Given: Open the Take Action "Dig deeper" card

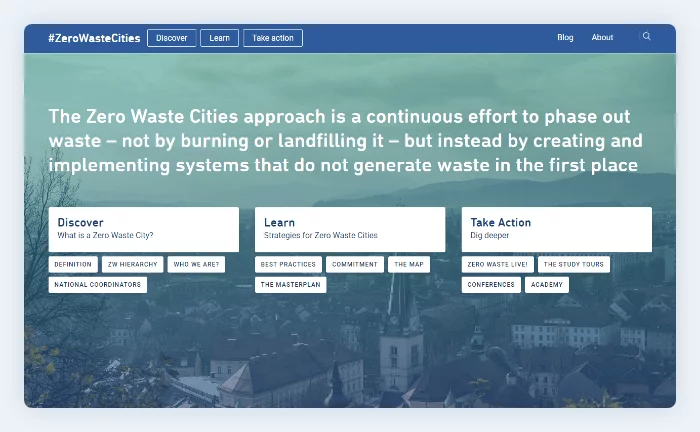Looking at the screenshot, I should pyautogui.click(x=557, y=229).
